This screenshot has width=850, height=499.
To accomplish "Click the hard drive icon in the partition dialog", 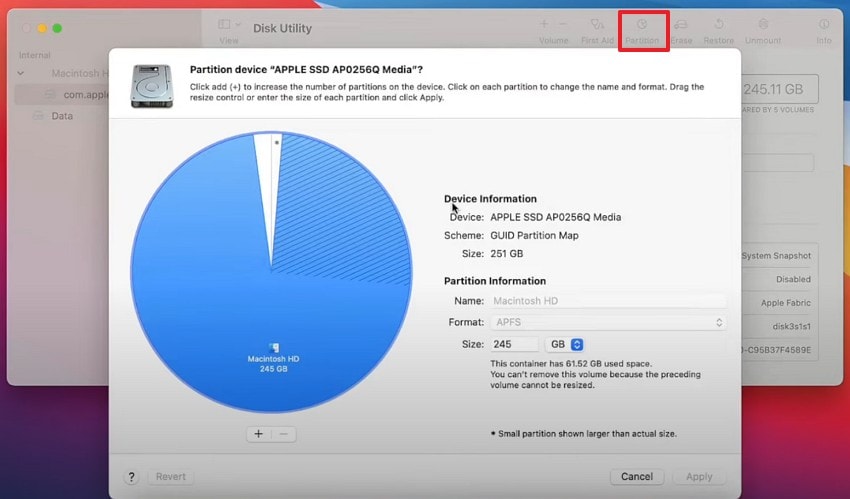I will (152, 86).
